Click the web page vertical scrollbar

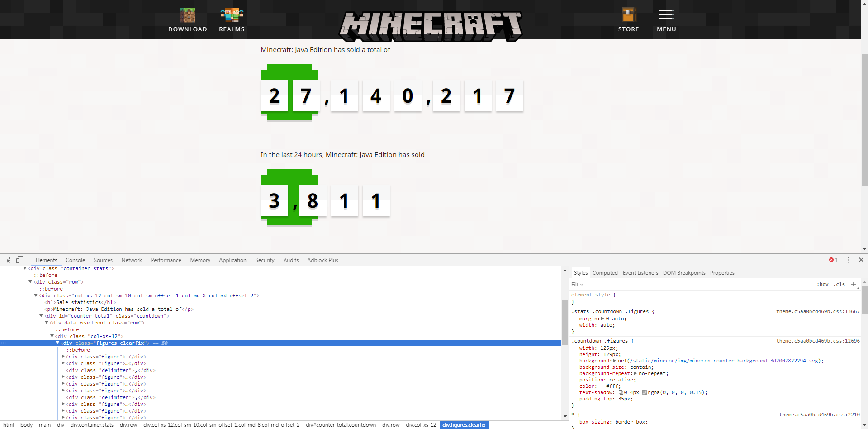point(864,120)
